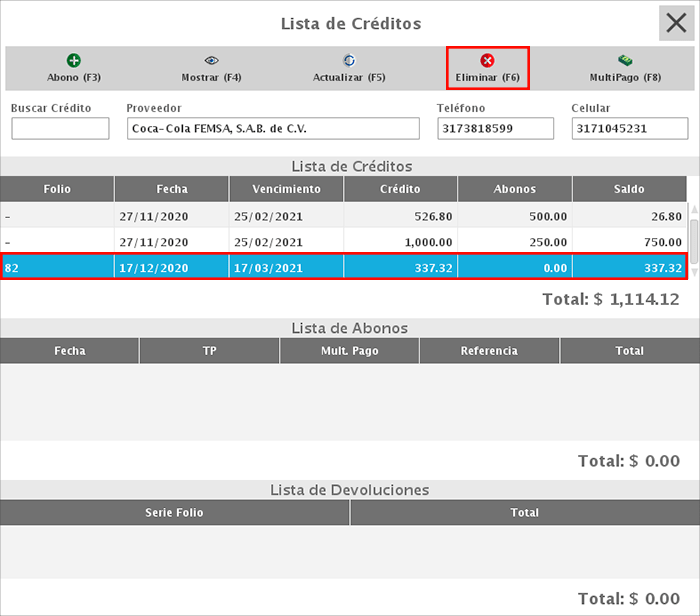Select the Teléfono input field
The image size is (700, 616).
pyautogui.click(x=495, y=129)
